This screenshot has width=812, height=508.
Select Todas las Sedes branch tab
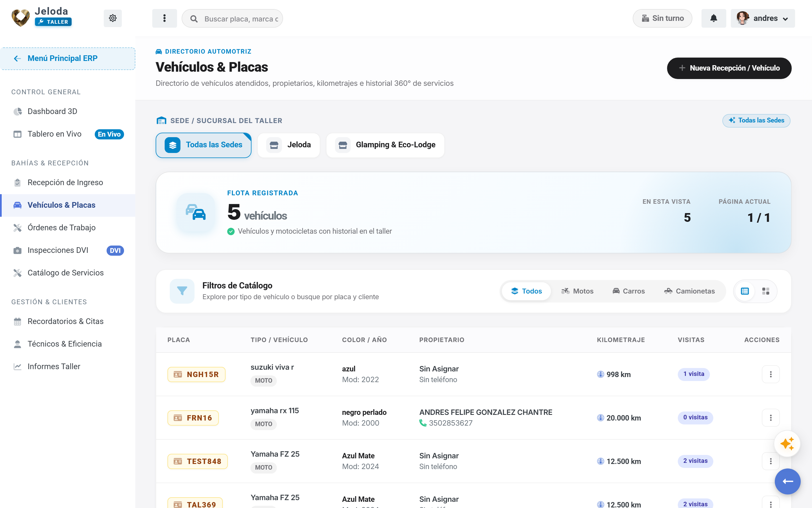(203, 145)
